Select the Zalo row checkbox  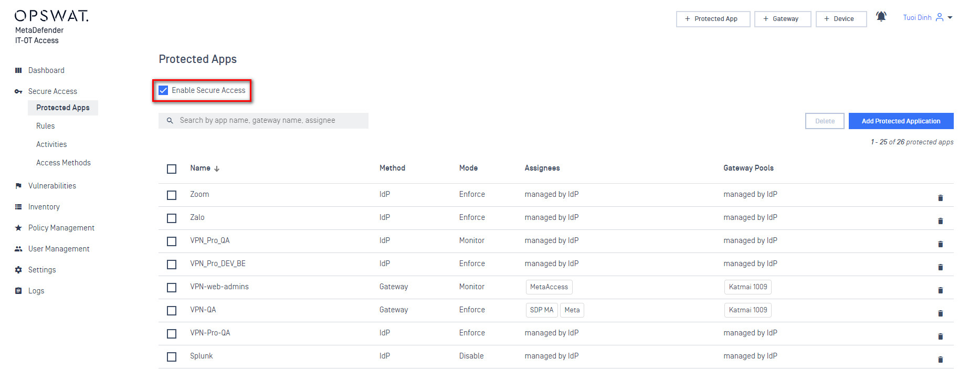(x=172, y=218)
